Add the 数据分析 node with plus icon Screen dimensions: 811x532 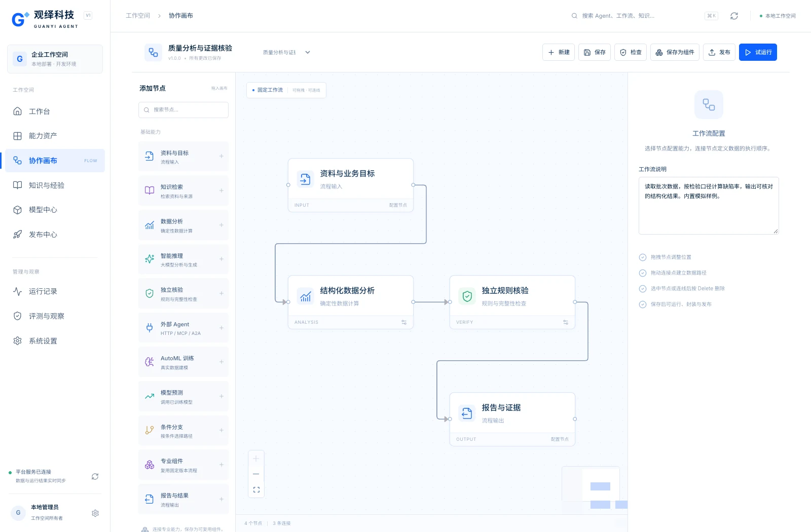click(222, 225)
